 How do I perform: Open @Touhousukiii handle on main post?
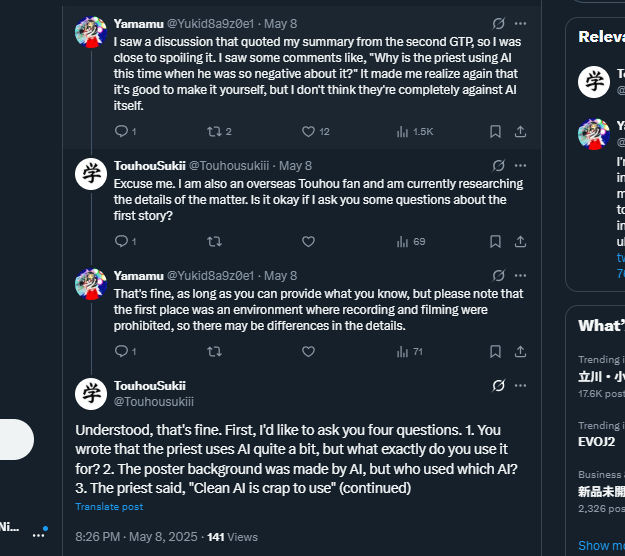pyautogui.click(x=153, y=401)
